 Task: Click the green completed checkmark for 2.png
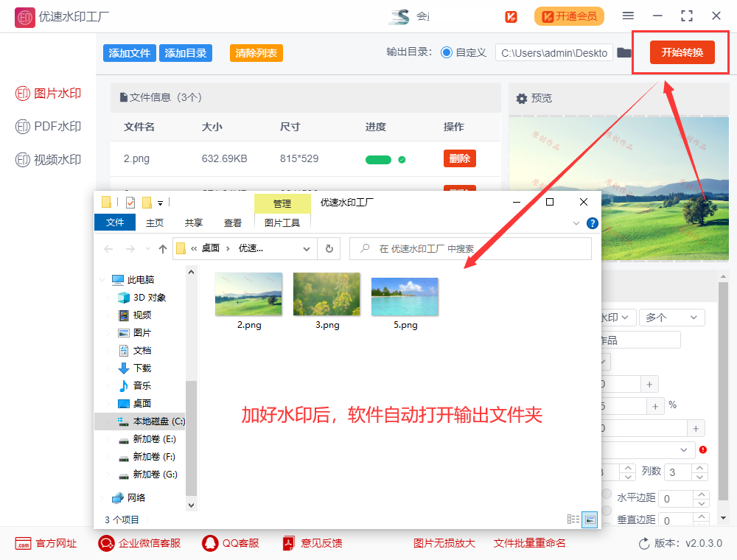pos(402,160)
